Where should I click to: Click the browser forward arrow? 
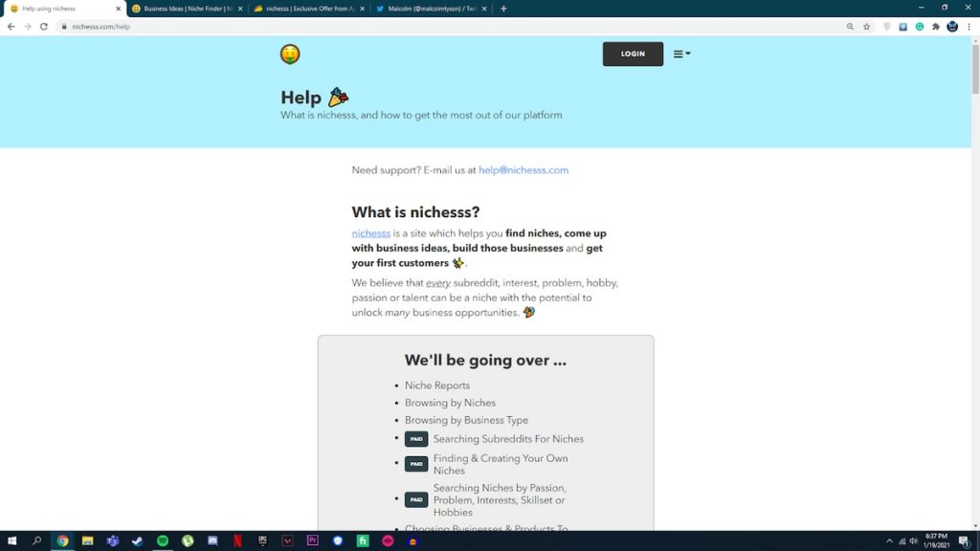[x=28, y=27]
